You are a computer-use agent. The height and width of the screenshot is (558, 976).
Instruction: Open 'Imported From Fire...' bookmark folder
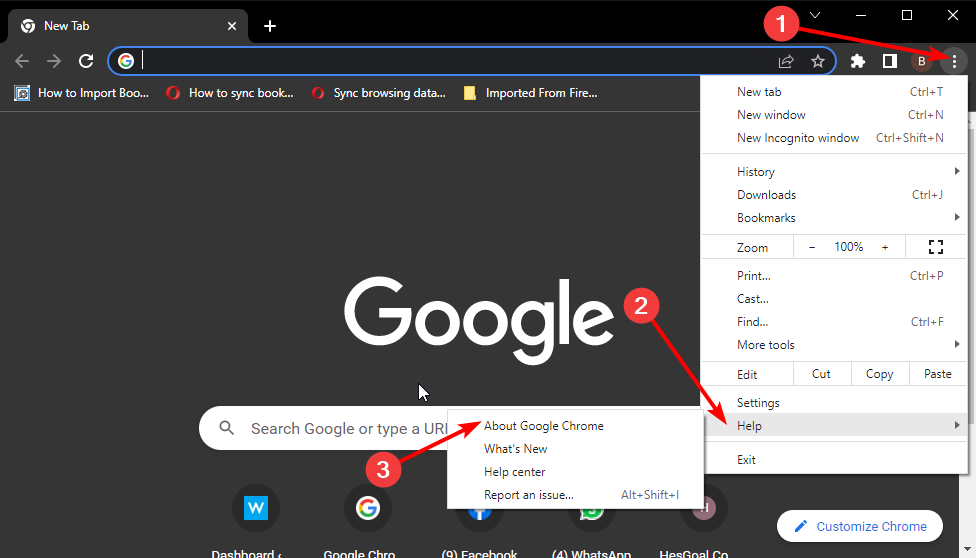(x=530, y=93)
